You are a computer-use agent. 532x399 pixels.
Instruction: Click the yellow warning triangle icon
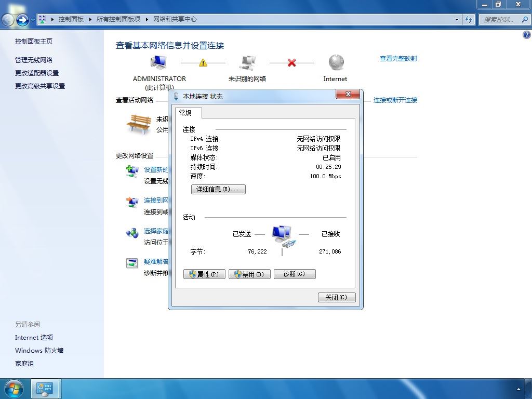pyautogui.click(x=203, y=62)
